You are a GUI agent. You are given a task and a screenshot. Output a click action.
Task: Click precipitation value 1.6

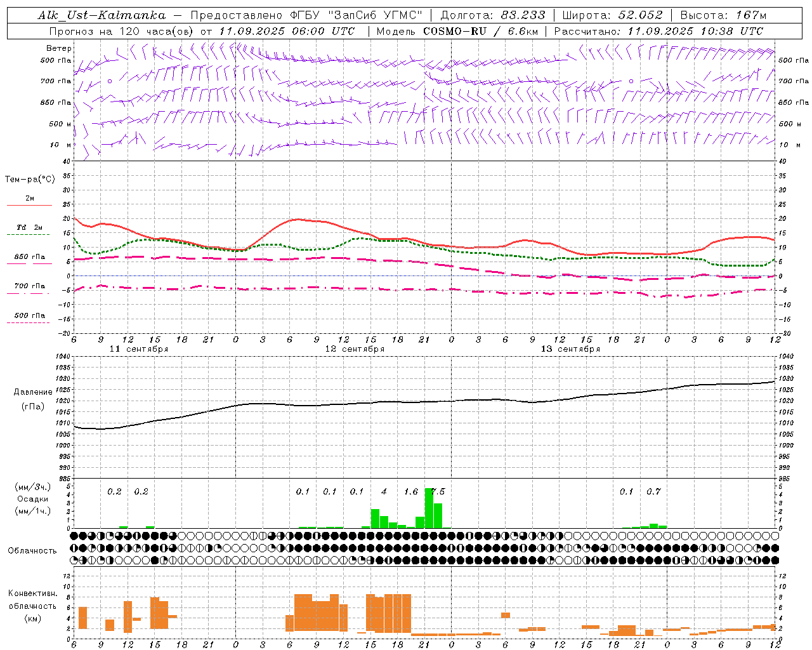pyautogui.click(x=411, y=491)
